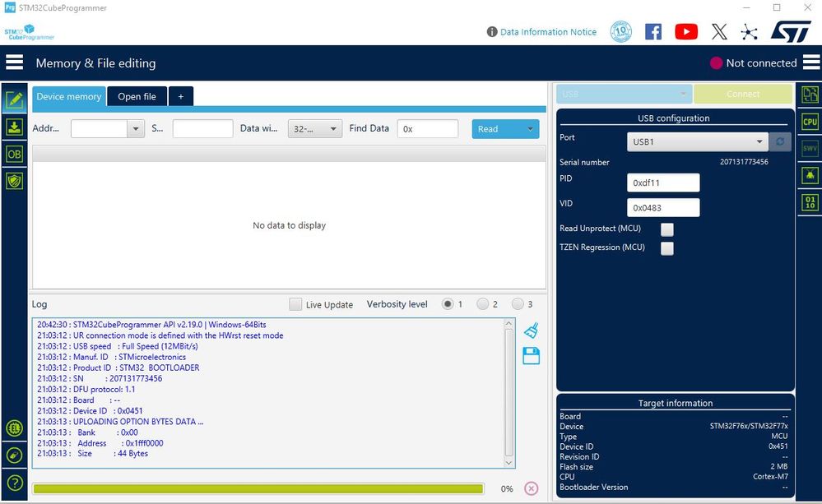Expand the Address dropdown arrow
Screen dimensions: 822x504
(x=136, y=129)
